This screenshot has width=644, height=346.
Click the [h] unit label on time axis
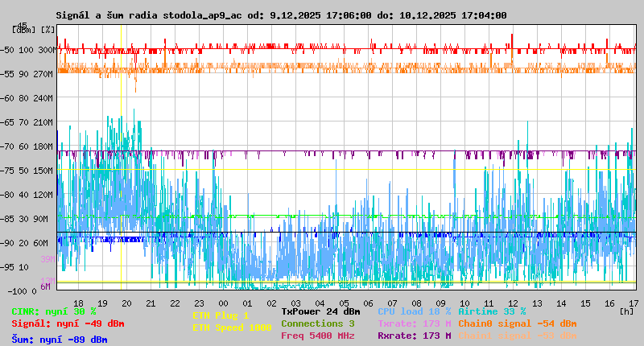point(625,310)
